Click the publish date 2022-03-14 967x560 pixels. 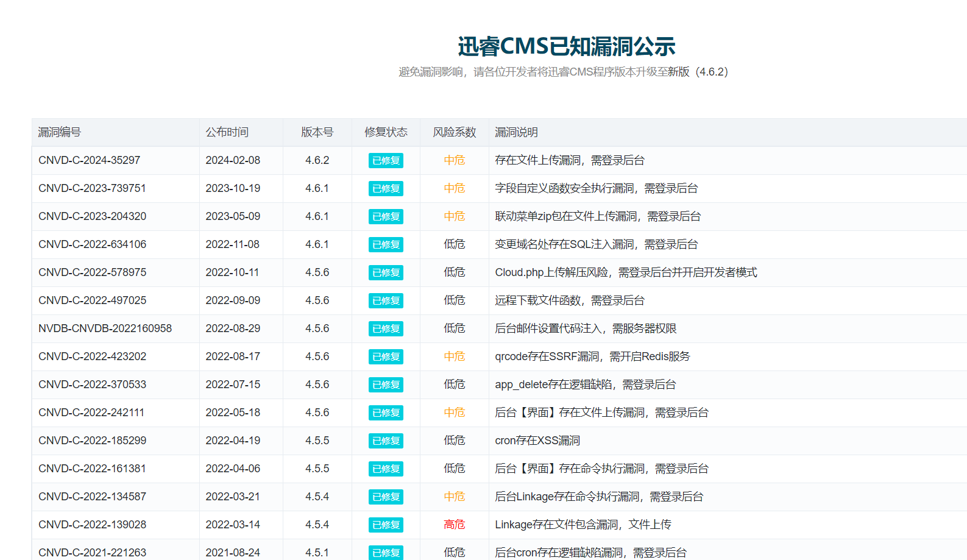pyautogui.click(x=233, y=525)
